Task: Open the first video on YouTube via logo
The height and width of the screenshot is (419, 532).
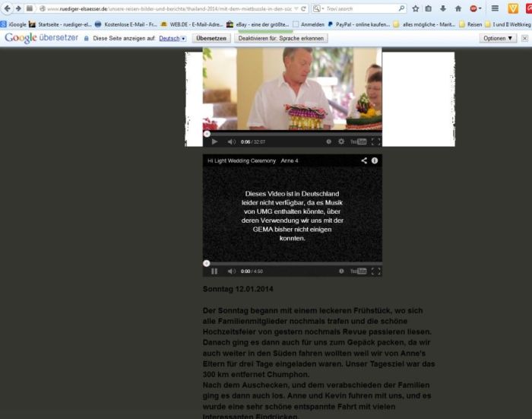Action: [x=358, y=141]
